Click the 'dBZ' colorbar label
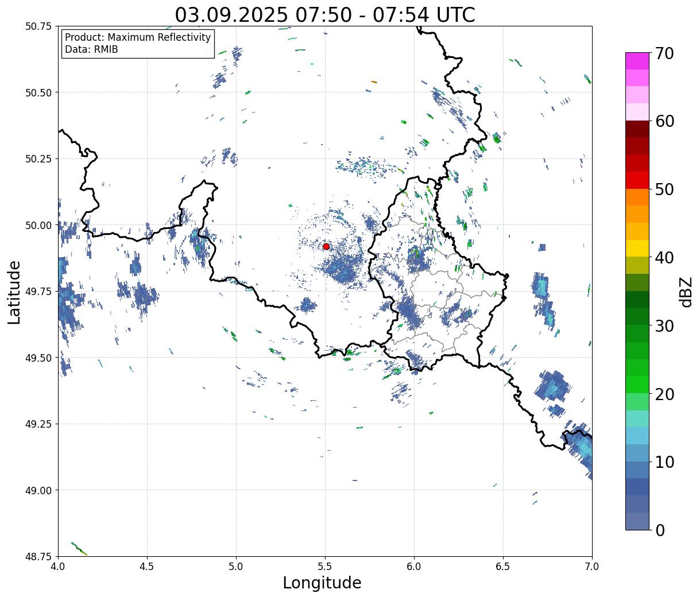Screen dimensions: 700x597 pyautogui.click(x=686, y=292)
